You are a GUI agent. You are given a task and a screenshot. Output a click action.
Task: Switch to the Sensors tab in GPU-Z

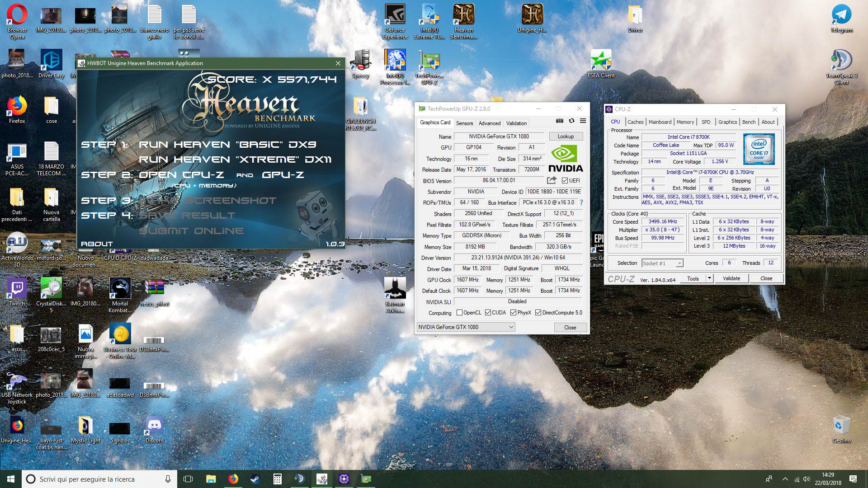coord(464,123)
